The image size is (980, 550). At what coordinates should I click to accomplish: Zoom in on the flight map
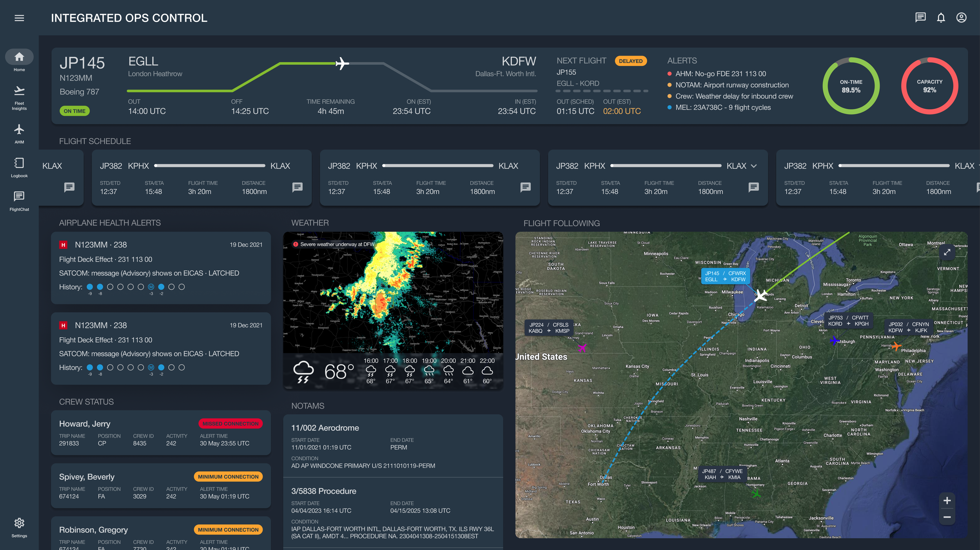point(947,500)
